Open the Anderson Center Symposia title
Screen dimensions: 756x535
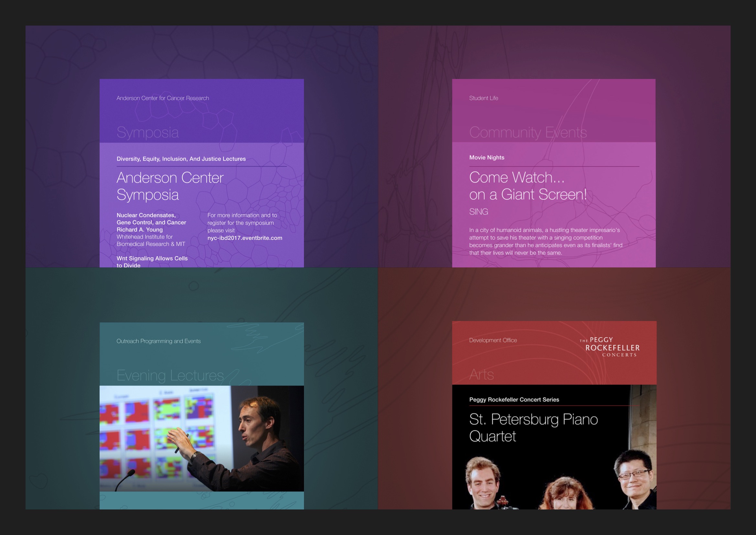pos(170,186)
